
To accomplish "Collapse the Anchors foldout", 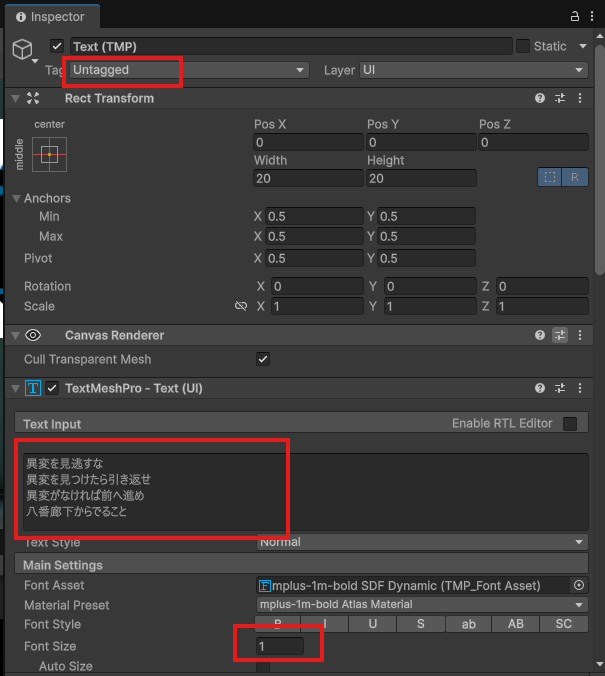I will click(x=17, y=198).
